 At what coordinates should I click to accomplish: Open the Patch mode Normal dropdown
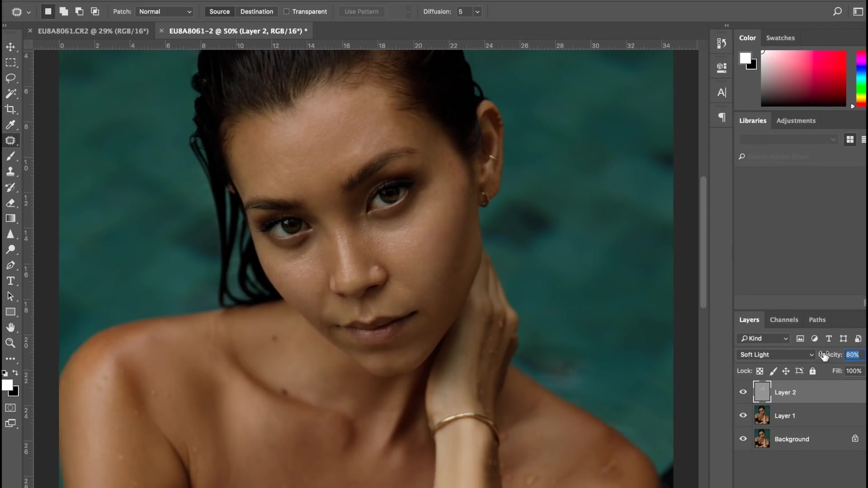pyautogui.click(x=165, y=12)
